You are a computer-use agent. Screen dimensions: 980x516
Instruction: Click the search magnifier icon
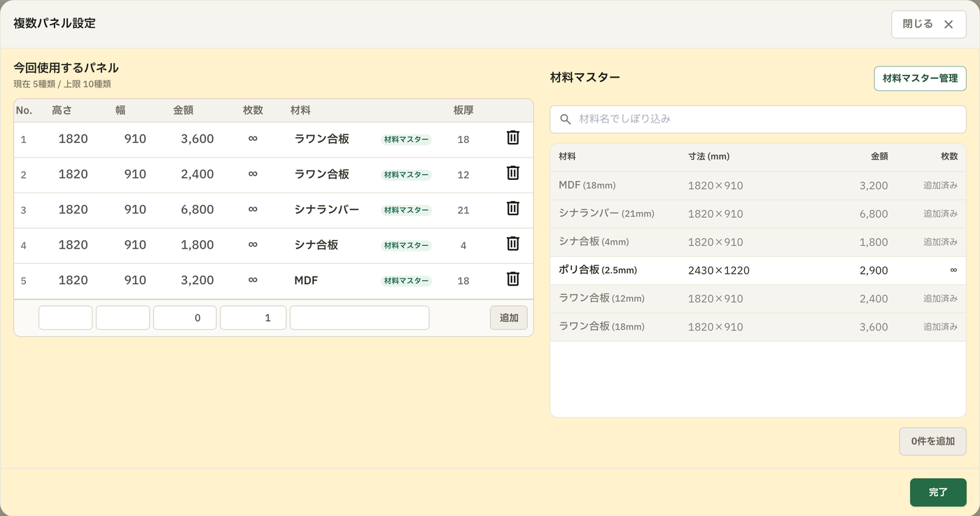[566, 120]
